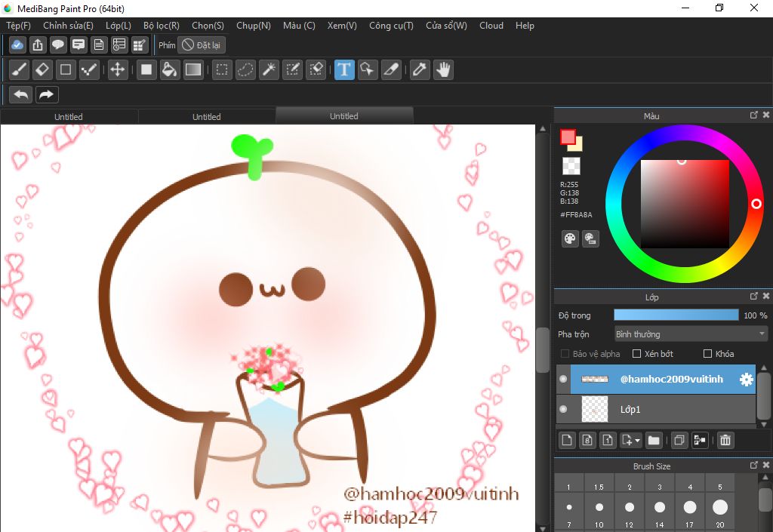773x532 pixels.
Task: Hide the @hamhoc2009vuitinh layer
Action: [563, 379]
